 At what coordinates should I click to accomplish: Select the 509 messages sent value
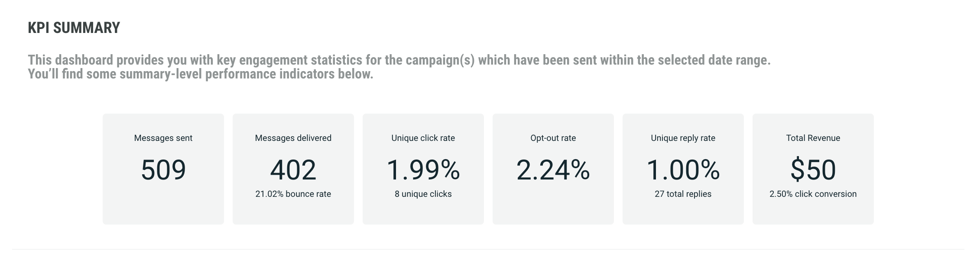click(163, 170)
